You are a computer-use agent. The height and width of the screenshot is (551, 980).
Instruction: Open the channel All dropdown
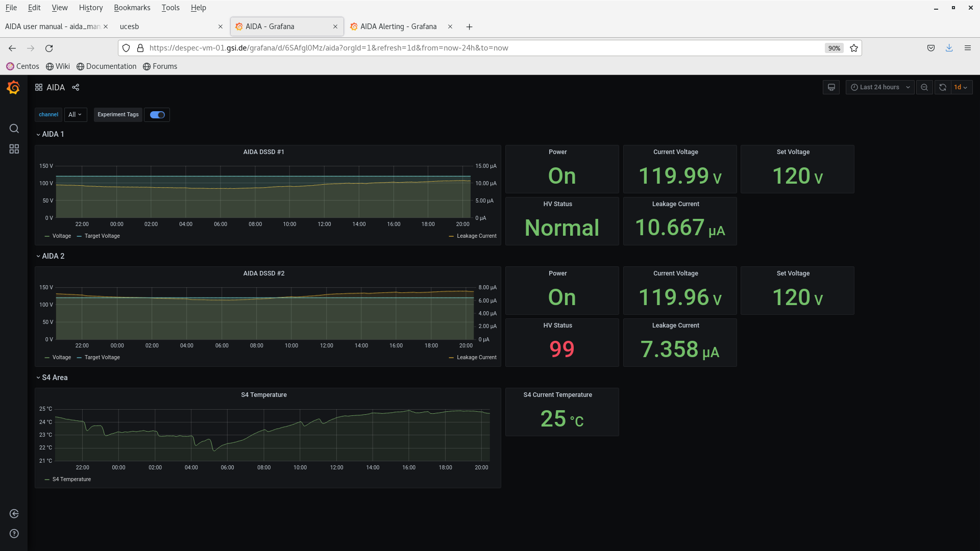(75, 115)
